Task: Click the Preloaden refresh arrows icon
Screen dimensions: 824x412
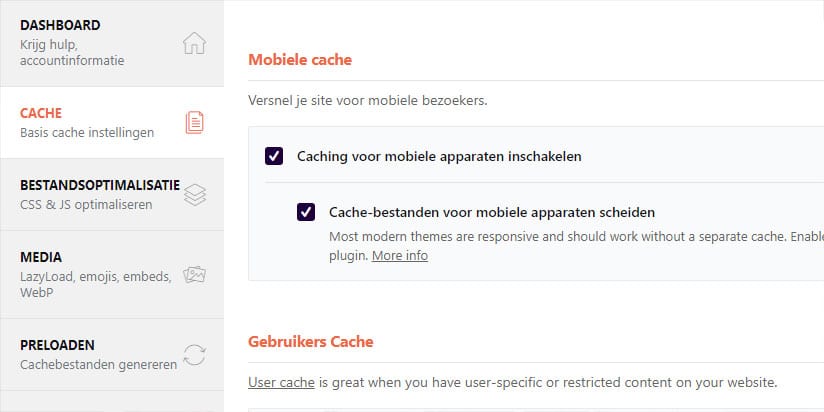Action: click(195, 354)
